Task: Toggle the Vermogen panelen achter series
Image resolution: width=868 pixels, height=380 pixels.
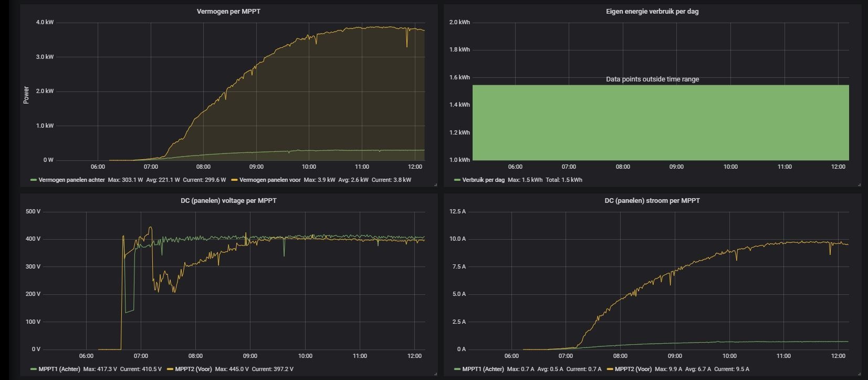Action: pyautogui.click(x=71, y=180)
